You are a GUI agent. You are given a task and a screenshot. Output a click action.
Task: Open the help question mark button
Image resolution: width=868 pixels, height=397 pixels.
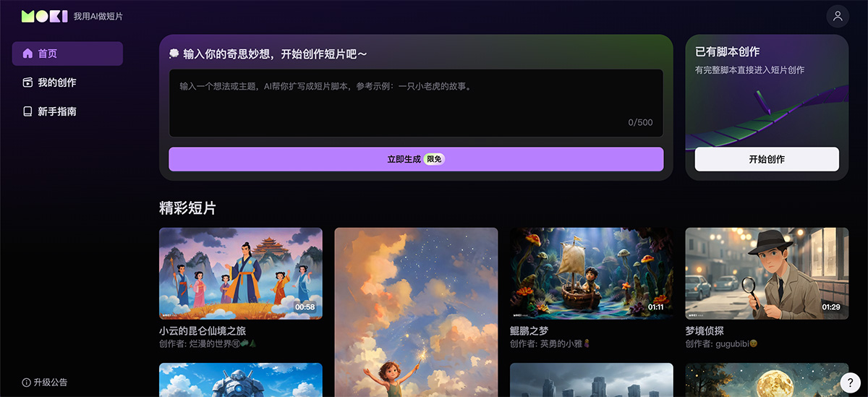pos(850,383)
